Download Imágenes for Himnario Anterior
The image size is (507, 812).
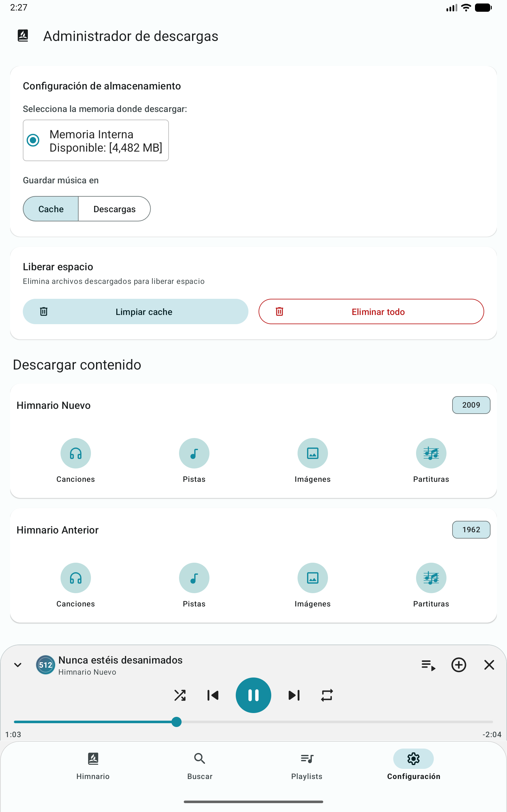tap(312, 578)
